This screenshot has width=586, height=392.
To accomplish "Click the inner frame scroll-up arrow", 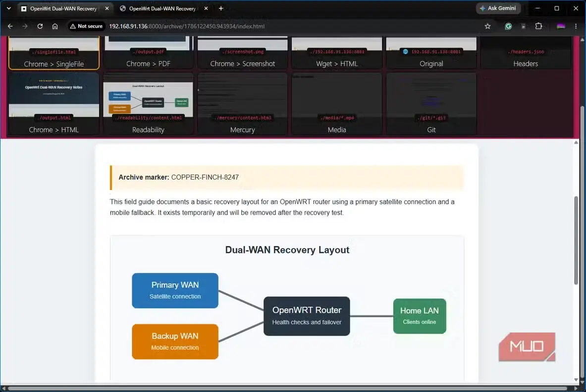I will click(x=576, y=142).
